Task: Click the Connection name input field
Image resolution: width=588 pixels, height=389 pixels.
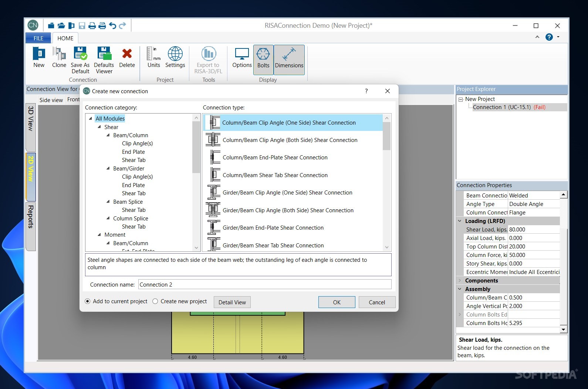Action: 265,284
